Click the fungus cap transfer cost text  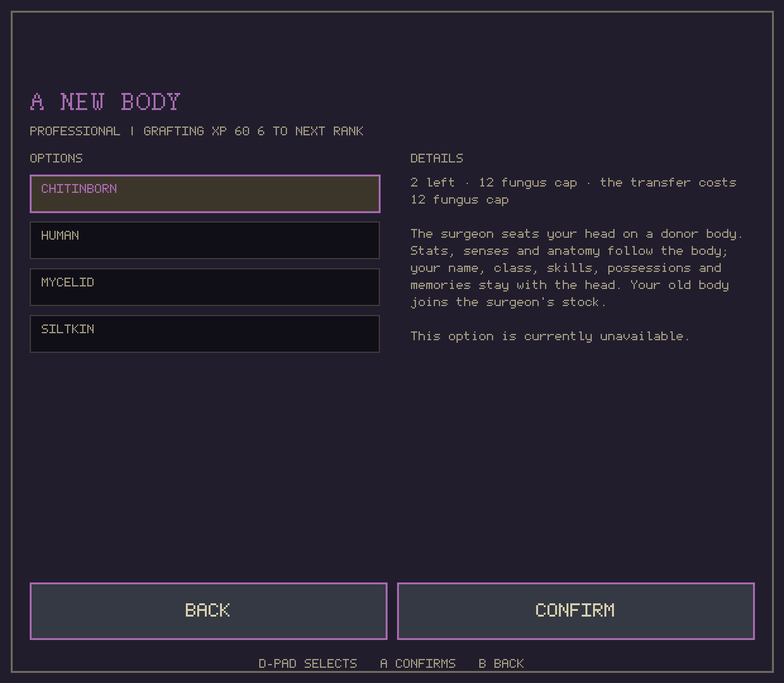(x=573, y=191)
